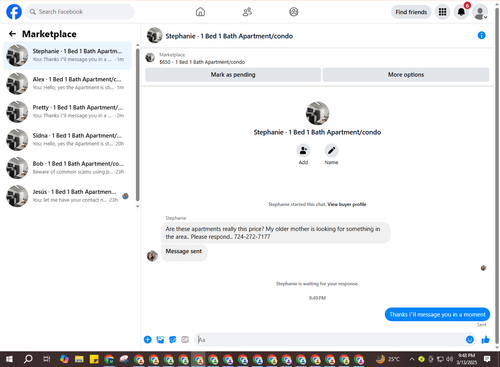Click the Bob conversation thumbnail
The height and width of the screenshot is (367, 500).
coord(17,168)
